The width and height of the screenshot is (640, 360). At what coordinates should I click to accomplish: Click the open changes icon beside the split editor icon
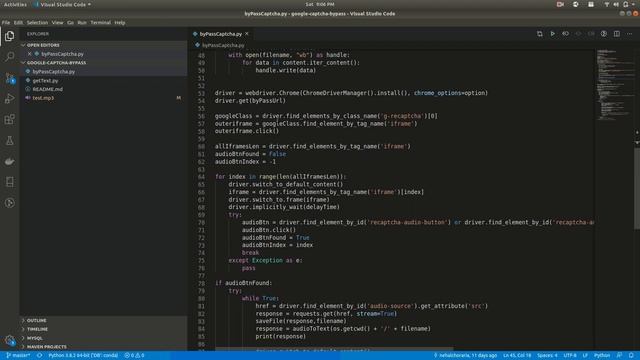[604, 34]
